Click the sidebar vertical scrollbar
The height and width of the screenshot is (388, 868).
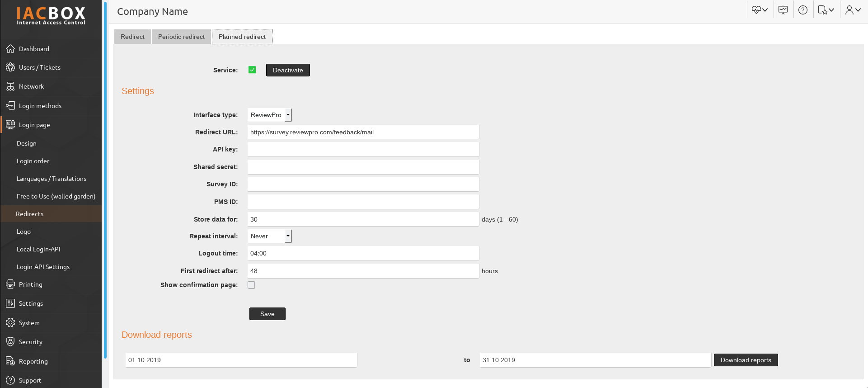(105, 181)
